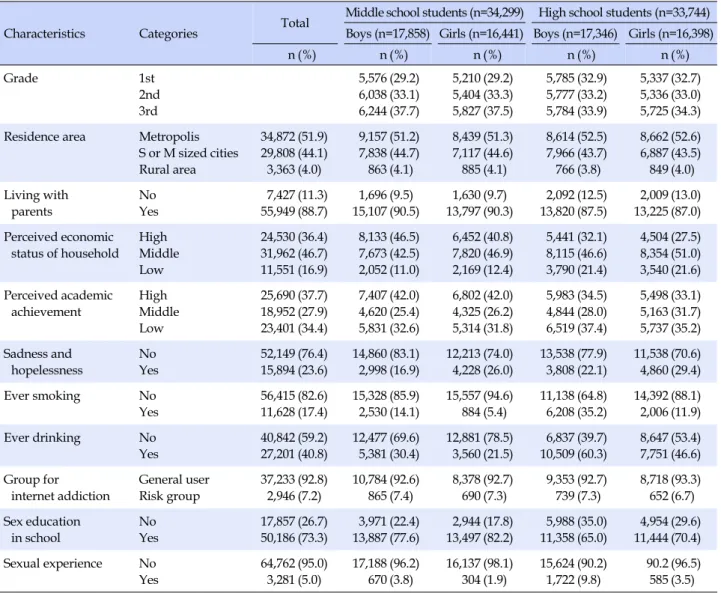Click 'Girls (n=16,398)' subheader

click(x=670, y=34)
